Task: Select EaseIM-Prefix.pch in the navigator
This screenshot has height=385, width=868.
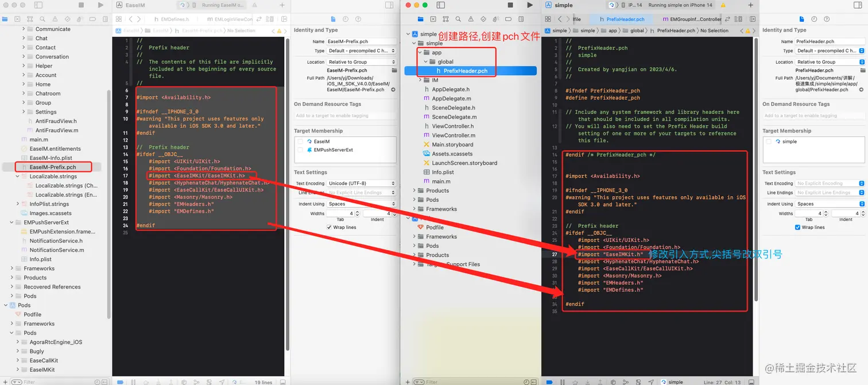Action: (x=53, y=168)
